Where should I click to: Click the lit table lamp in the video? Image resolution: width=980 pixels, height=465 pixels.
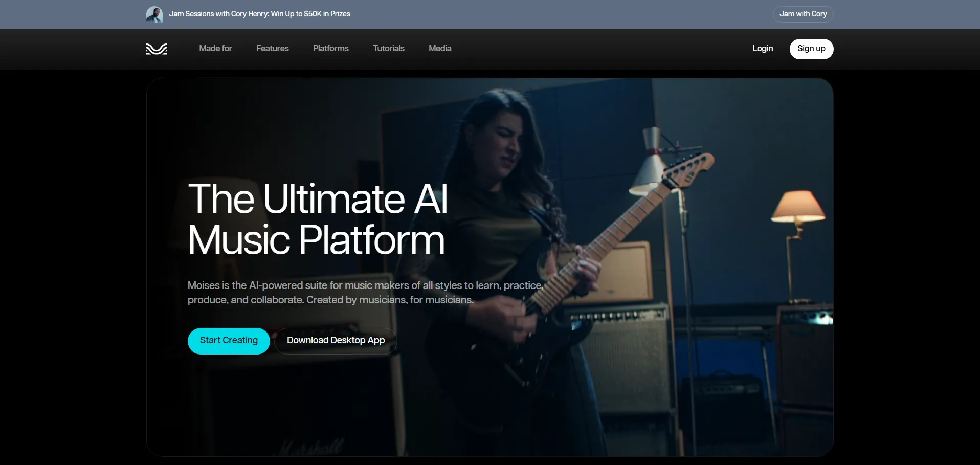[x=798, y=207]
